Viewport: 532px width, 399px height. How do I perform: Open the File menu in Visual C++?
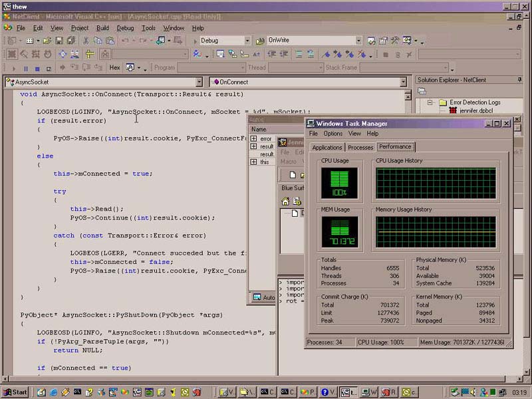pos(21,28)
